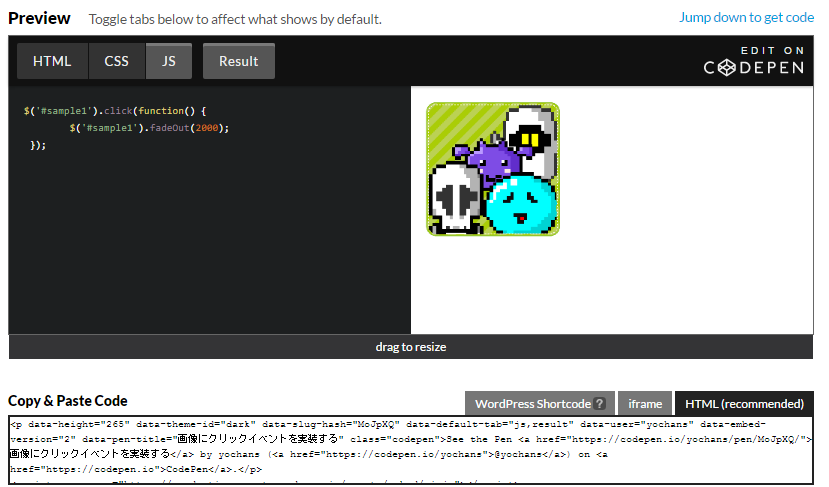Choose the WordPress Shortcode option
Image resolution: width=829 pixels, height=487 pixels.
pyautogui.click(x=540, y=404)
